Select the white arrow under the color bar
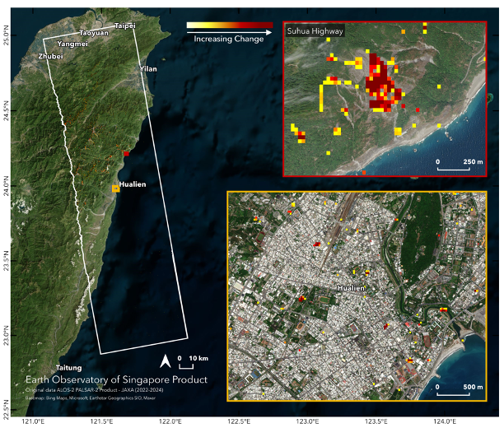This screenshot has width=504, height=428. coord(228,32)
